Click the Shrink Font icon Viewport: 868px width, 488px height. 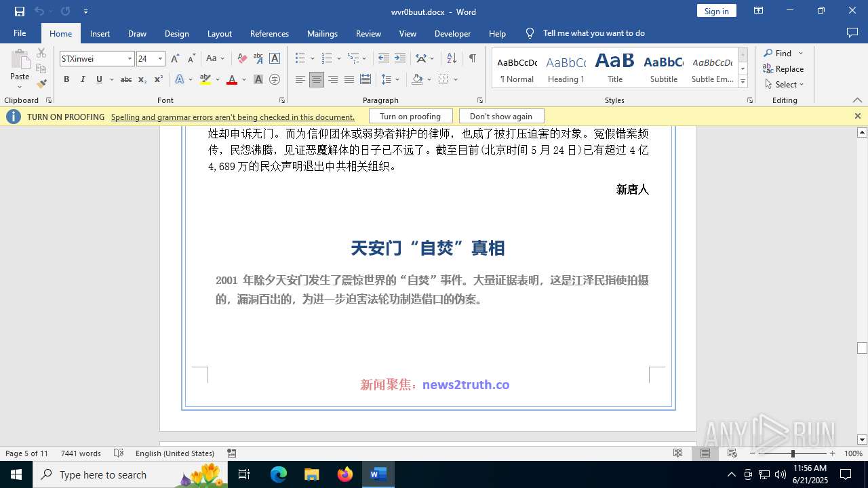(x=191, y=59)
